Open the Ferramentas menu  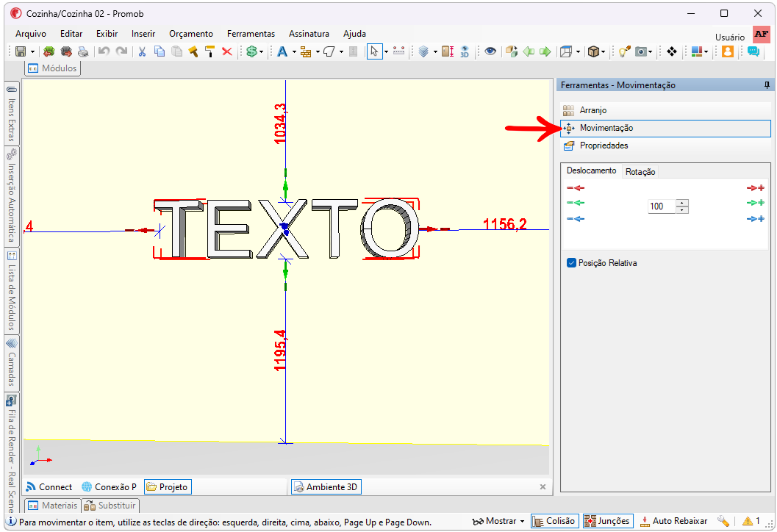tap(251, 34)
